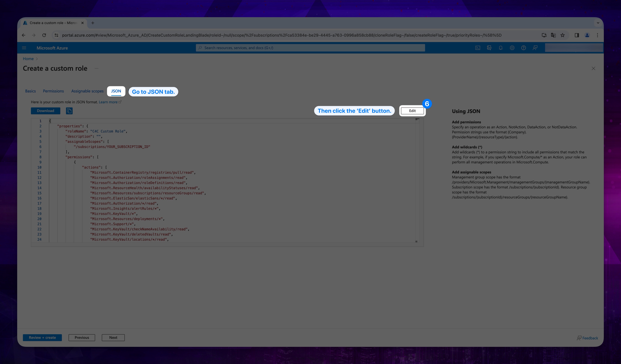
Task: Switch to the Assignable scopes tab
Action: tap(87, 91)
